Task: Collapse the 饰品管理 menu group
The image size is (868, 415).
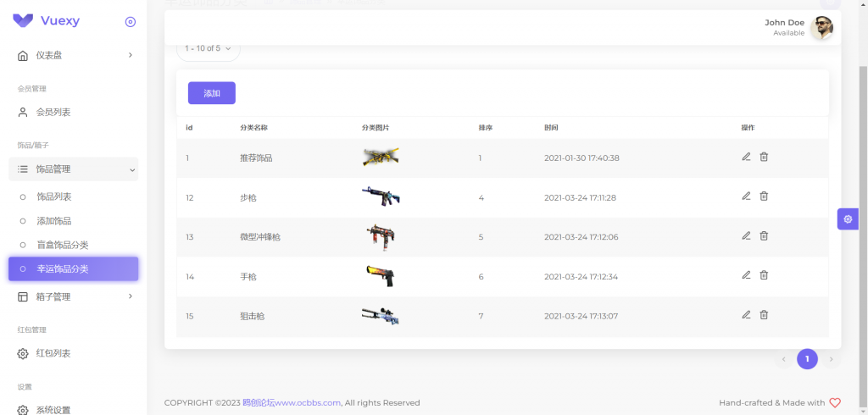Action: [x=74, y=169]
